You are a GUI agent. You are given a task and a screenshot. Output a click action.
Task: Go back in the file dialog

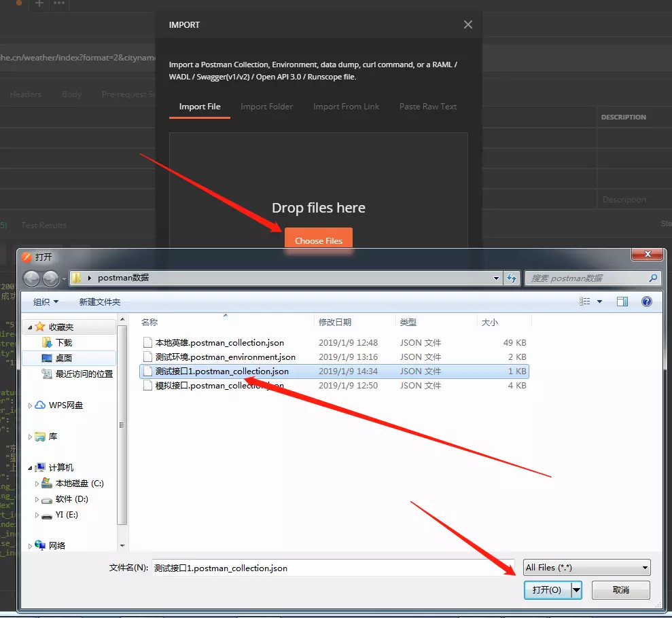(31, 278)
